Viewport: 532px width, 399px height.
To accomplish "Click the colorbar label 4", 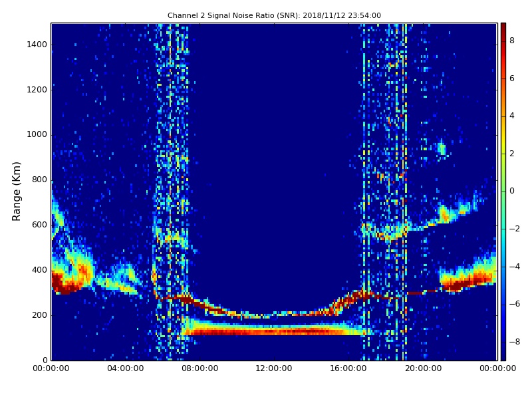I will click(512, 116).
